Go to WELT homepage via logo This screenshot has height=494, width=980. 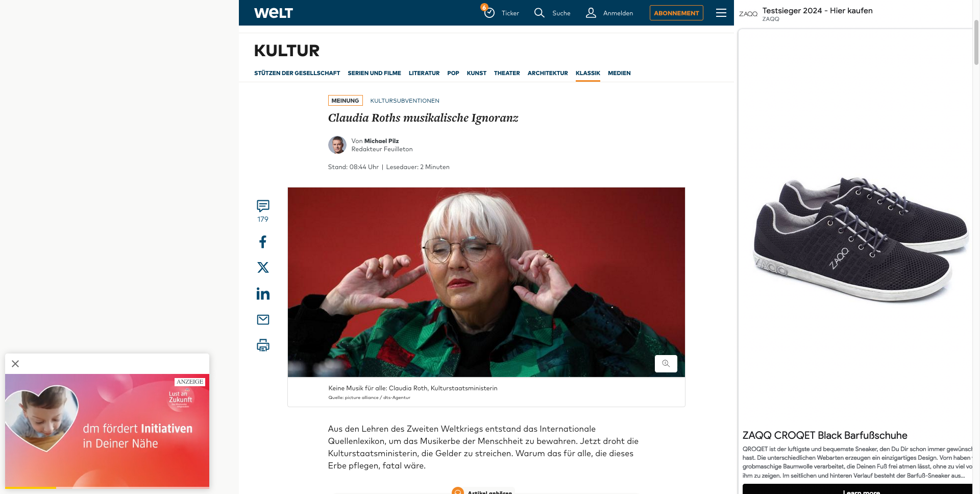pyautogui.click(x=274, y=13)
